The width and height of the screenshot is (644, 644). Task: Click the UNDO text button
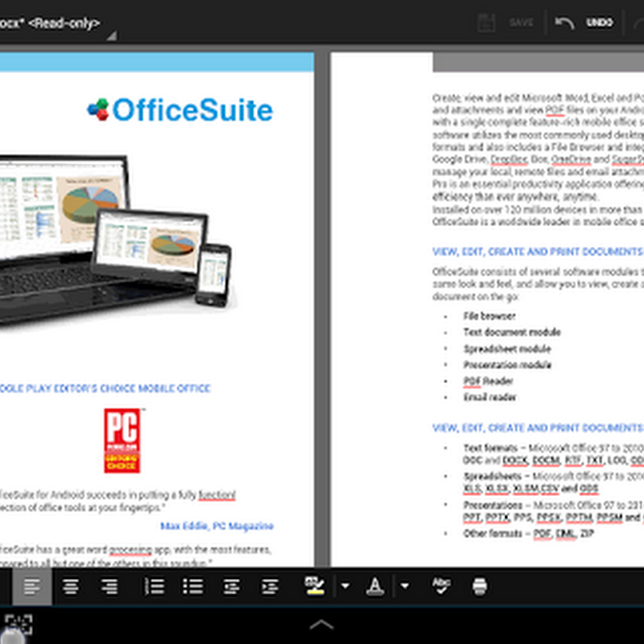pyautogui.click(x=600, y=22)
